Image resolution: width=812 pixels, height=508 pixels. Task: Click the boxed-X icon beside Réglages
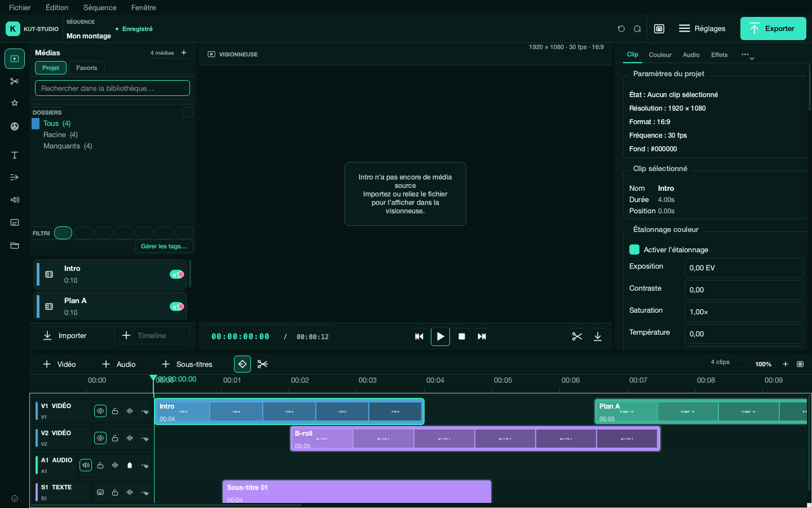tap(659, 29)
